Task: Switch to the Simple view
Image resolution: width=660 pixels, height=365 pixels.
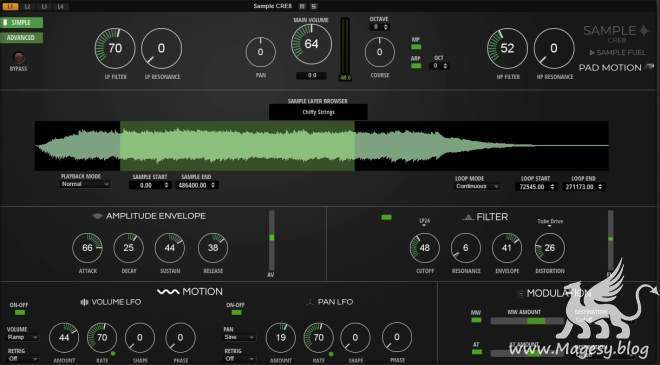Action: (x=22, y=22)
